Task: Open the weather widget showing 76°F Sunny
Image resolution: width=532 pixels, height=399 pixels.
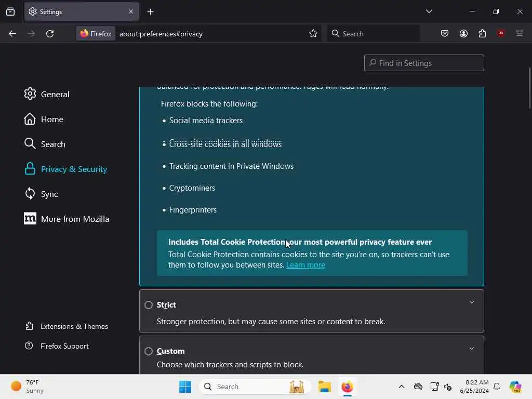Action: click(27, 387)
